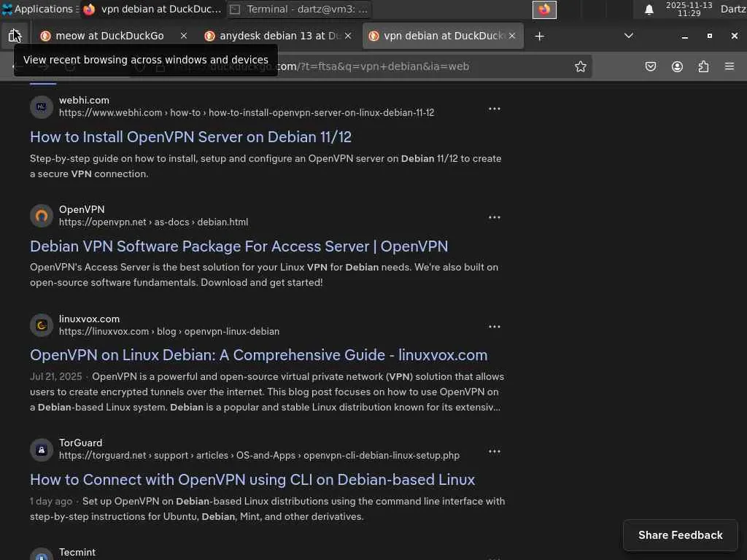Click the torguard.net support articles URL
Viewport: 747px width, 560px height.
[x=259, y=456]
